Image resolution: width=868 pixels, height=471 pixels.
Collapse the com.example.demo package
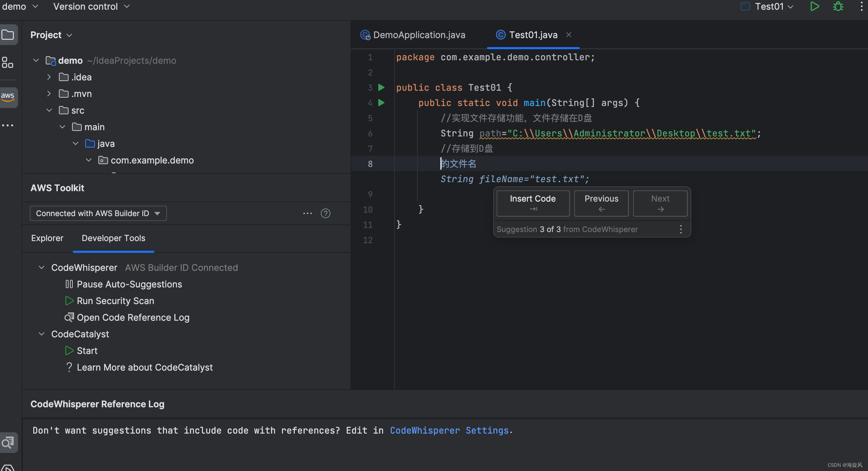click(88, 160)
